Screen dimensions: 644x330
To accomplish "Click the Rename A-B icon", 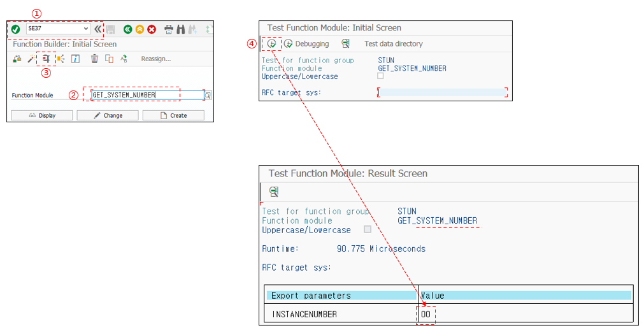I will tap(124, 59).
